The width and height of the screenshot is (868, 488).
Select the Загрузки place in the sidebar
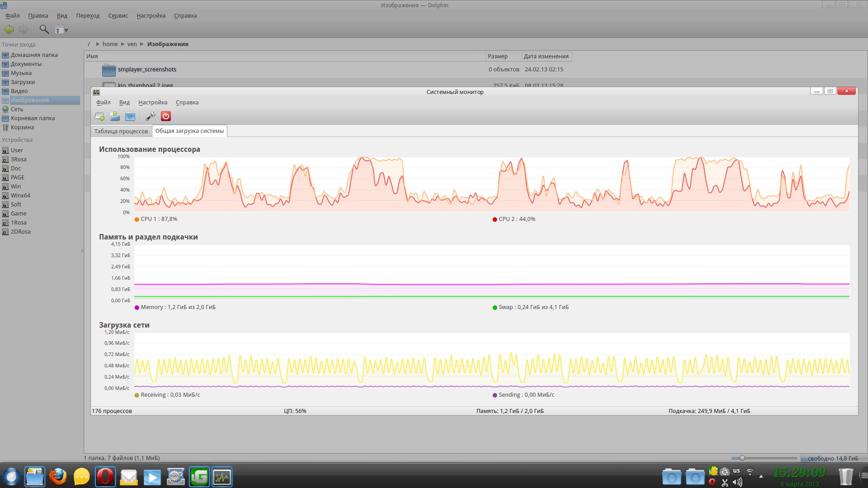tap(23, 82)
